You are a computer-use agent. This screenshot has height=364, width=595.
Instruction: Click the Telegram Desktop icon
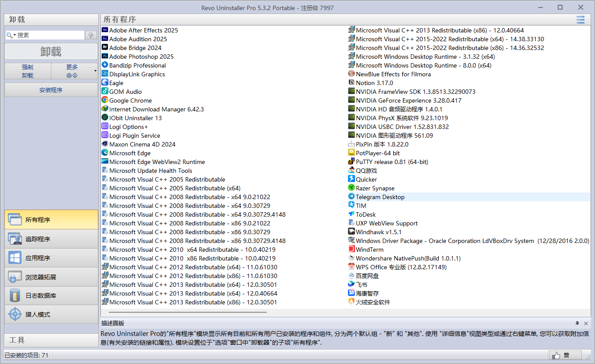[x=351, y=197]
